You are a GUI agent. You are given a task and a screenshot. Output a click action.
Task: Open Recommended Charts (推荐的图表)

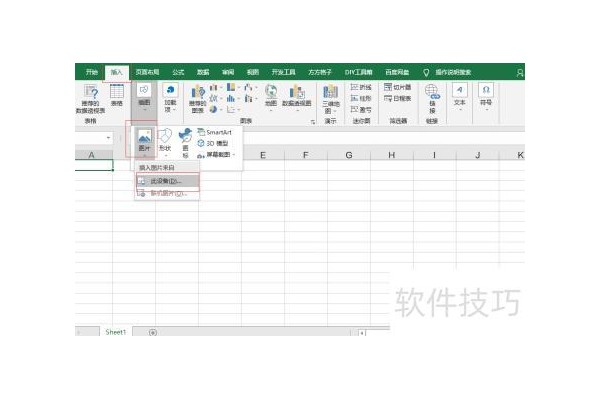coord(198,99)
